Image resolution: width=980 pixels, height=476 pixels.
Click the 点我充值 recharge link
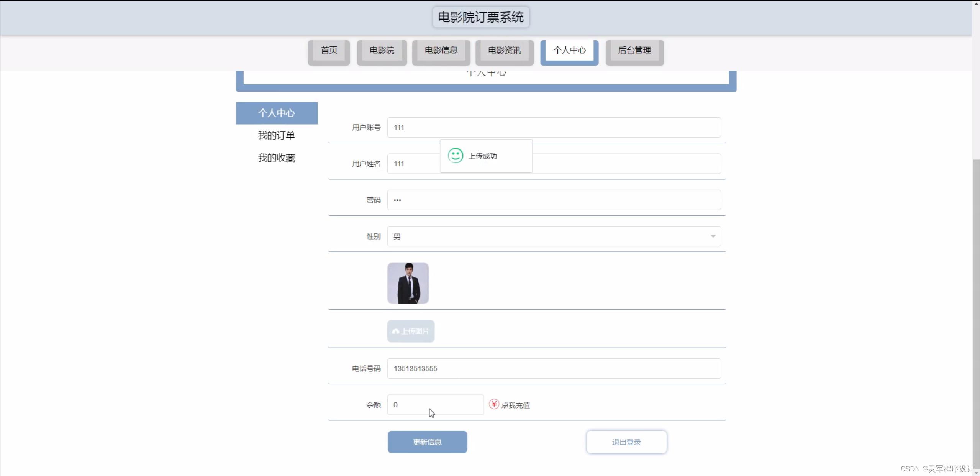tap(516, 404)
